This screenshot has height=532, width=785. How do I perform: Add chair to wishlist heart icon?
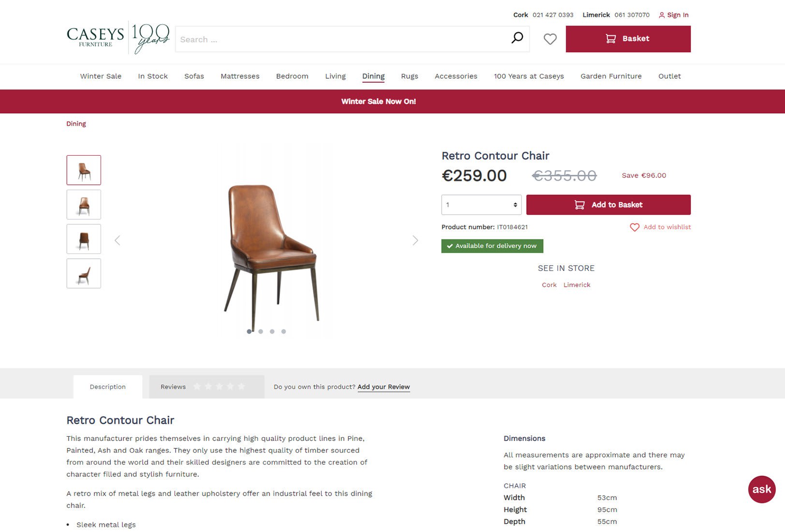635,227
